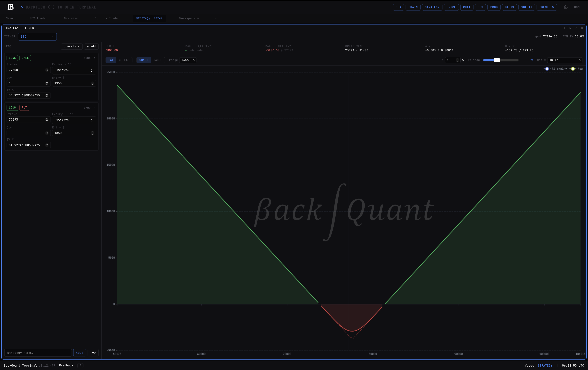Select the TABLE display mode

[158, 60]
